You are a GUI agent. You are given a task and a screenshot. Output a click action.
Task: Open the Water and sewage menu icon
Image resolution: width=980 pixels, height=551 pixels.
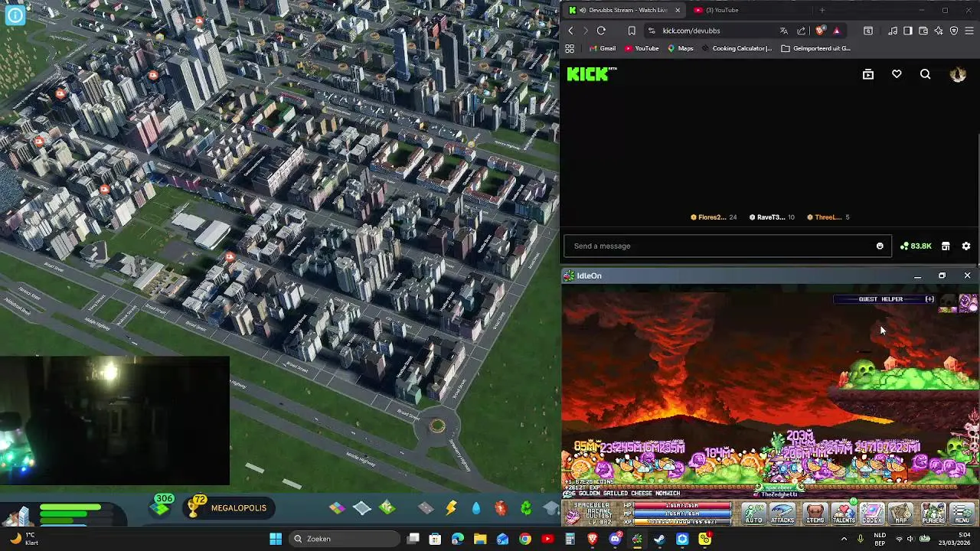pos(476,508)
